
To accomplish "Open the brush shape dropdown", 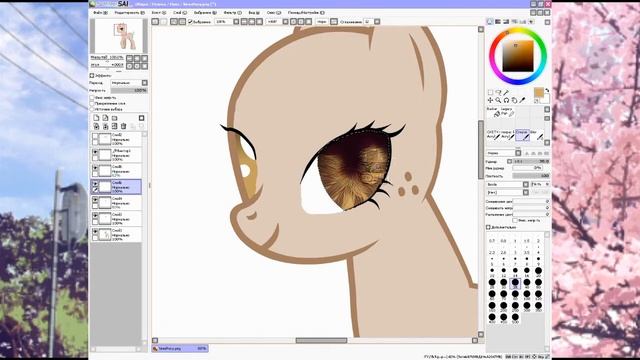I will coord(526,185).
